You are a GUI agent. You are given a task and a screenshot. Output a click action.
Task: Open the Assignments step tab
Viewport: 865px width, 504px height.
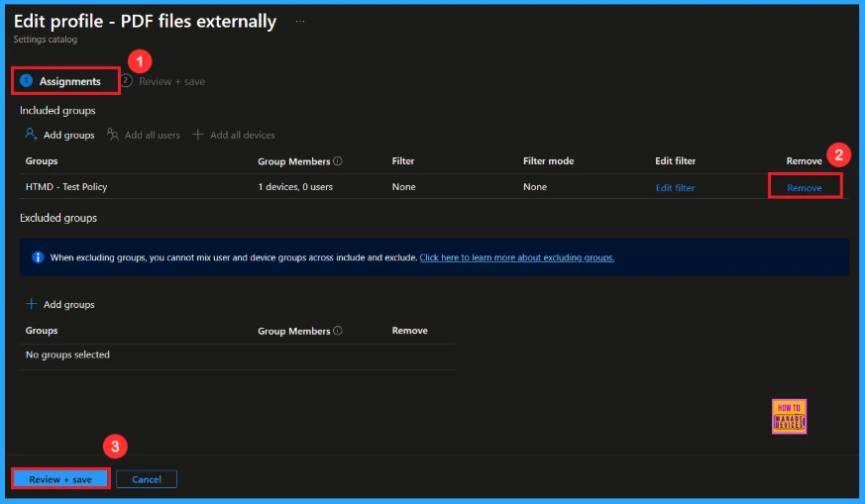click(x=60, y=81)
